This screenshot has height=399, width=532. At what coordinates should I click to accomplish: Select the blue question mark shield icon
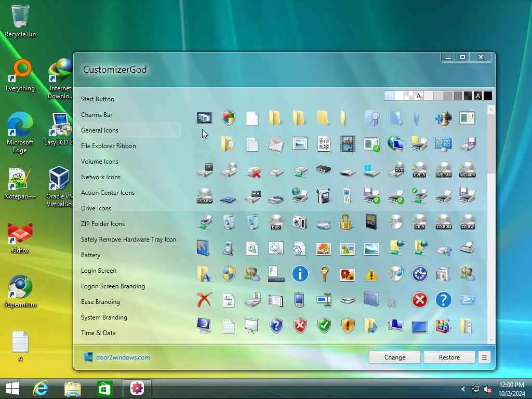pos(276,326)
